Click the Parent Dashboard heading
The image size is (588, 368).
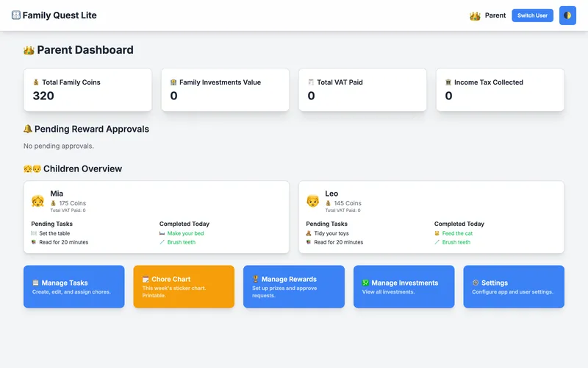tap(85, 50)
